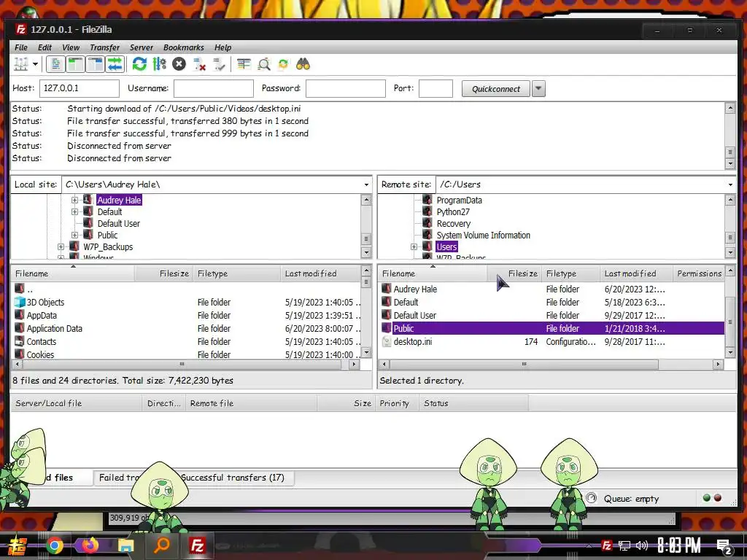Click the Password input field
The width and height of the screenshot is (747, 560).
[x=345, y=88]
